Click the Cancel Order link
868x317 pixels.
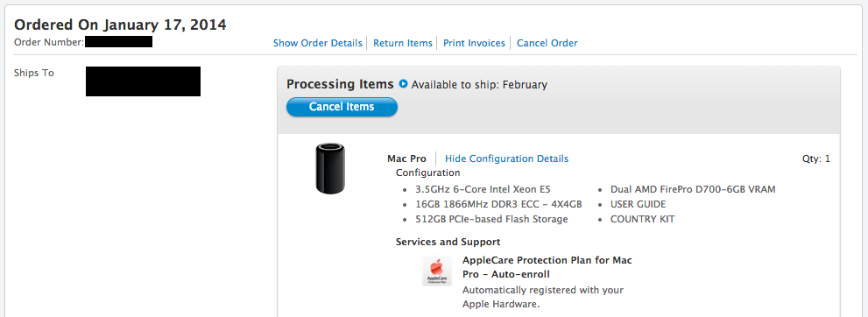[547, 43]
